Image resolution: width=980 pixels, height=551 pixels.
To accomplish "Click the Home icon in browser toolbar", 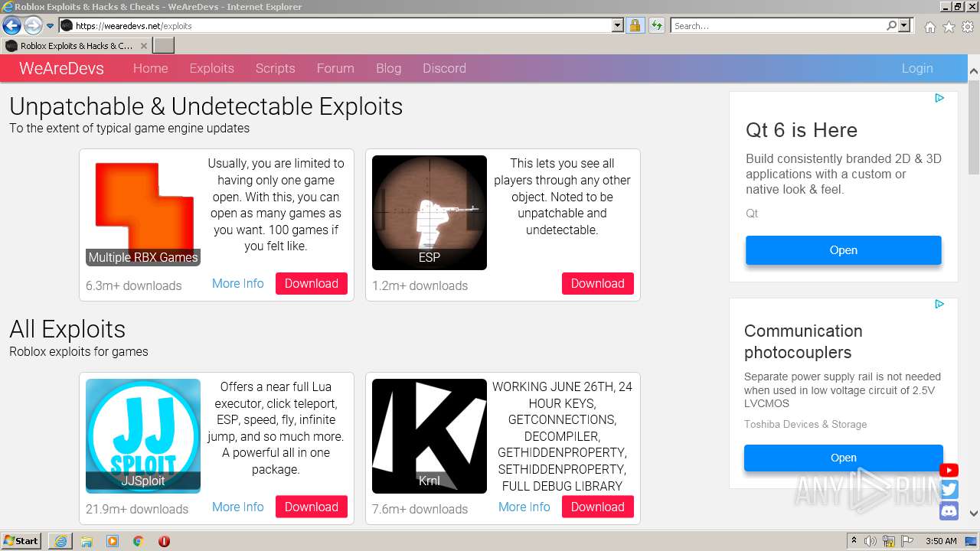I will (x=929, y=27).
